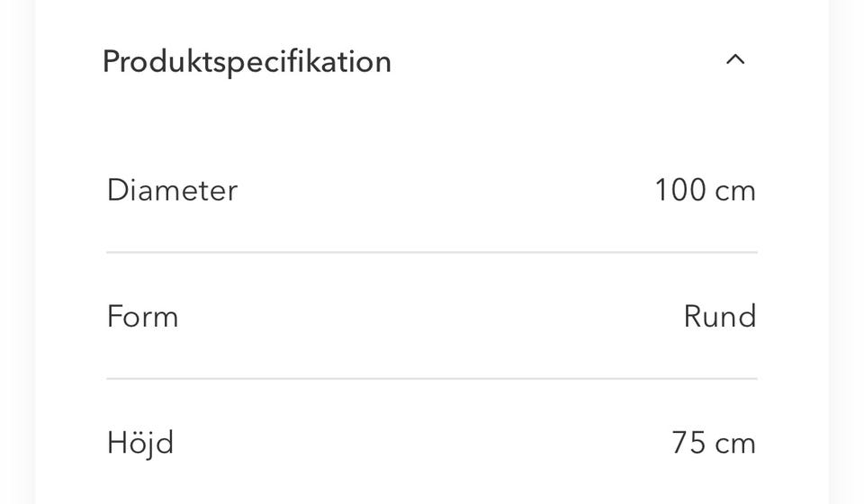
Task: Click the divider line below Diameter row
Action: 432,253
